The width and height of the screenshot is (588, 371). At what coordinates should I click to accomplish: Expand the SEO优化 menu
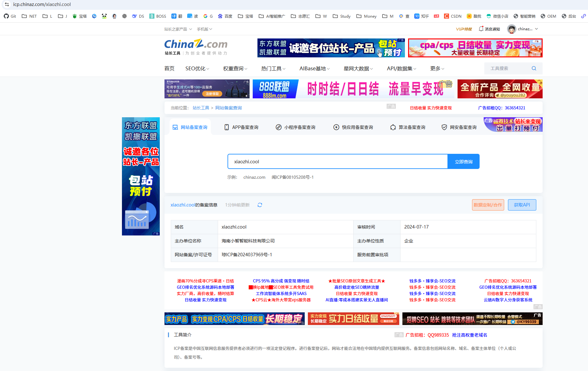[x=197, y=68]
